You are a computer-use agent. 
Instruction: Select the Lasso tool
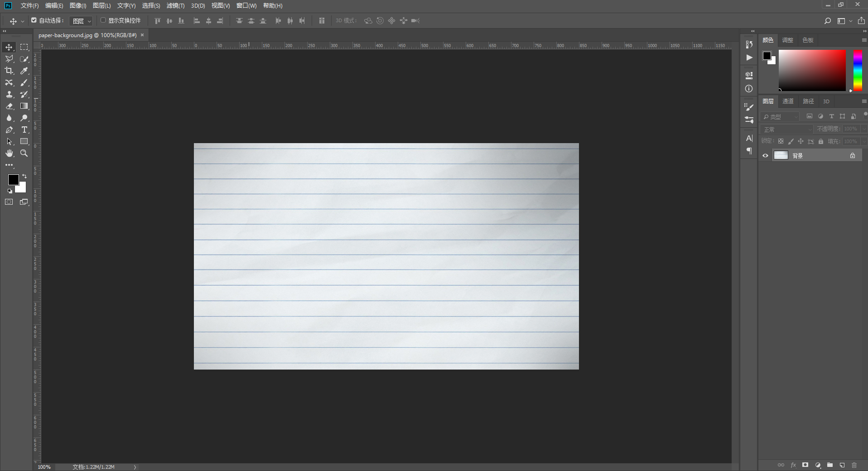coord(9,59)
